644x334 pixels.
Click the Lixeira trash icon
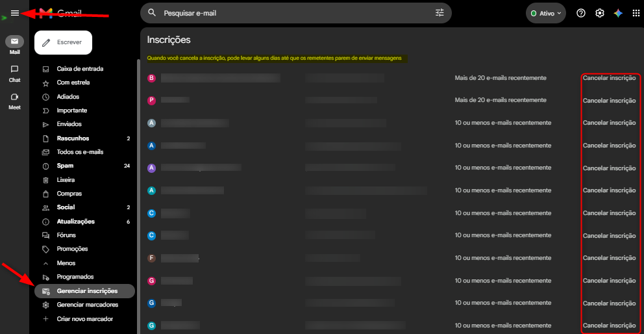[x=45, y=180]
